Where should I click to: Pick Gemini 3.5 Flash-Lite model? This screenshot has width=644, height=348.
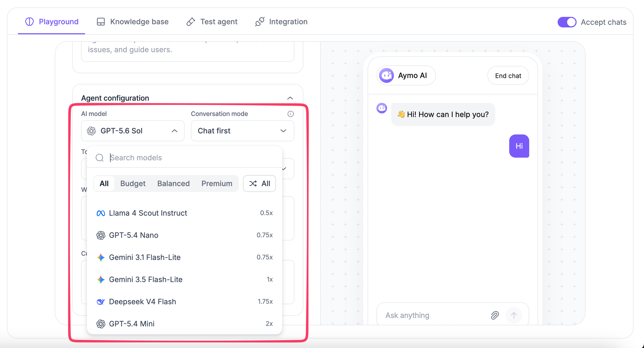point(184,279)
